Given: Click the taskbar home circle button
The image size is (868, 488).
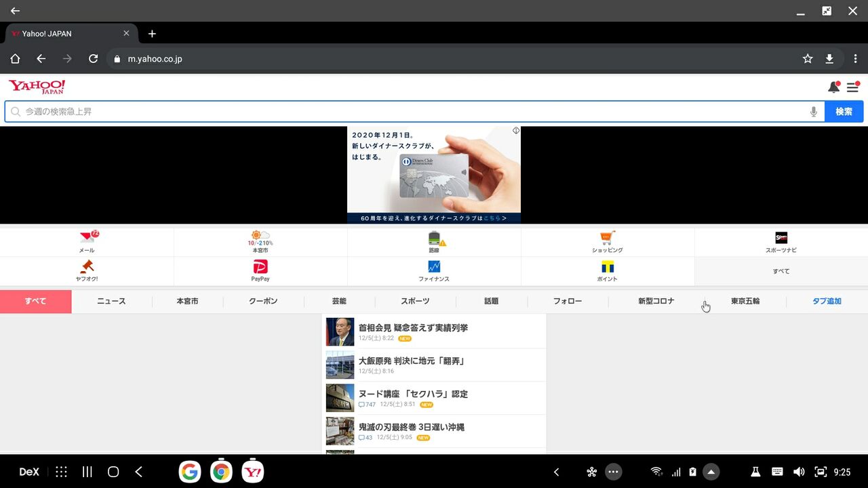Looking at the screenshot, I should pyautogui.click(x=113, y=472).
